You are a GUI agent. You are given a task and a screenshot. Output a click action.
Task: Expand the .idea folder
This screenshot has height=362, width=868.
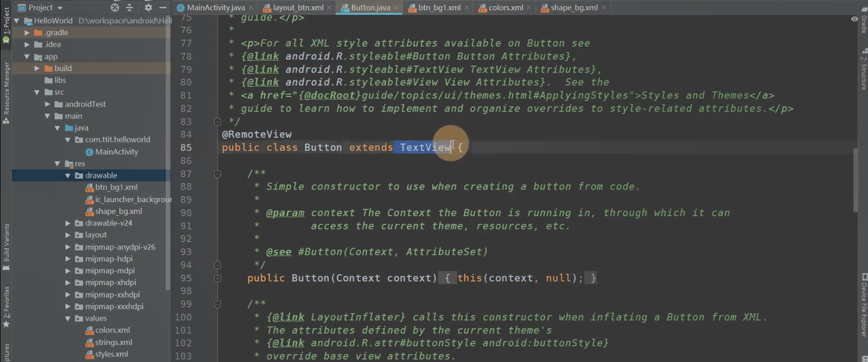(27, 45)
